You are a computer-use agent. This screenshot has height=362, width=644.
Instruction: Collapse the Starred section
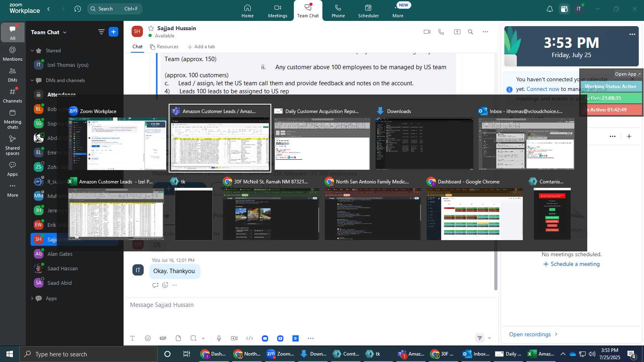(32, 51)
